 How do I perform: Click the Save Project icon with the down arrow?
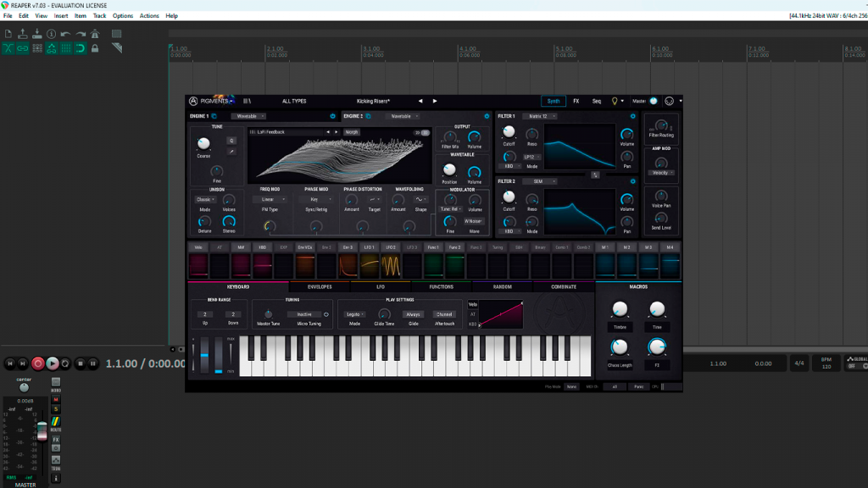pos(37,34)
